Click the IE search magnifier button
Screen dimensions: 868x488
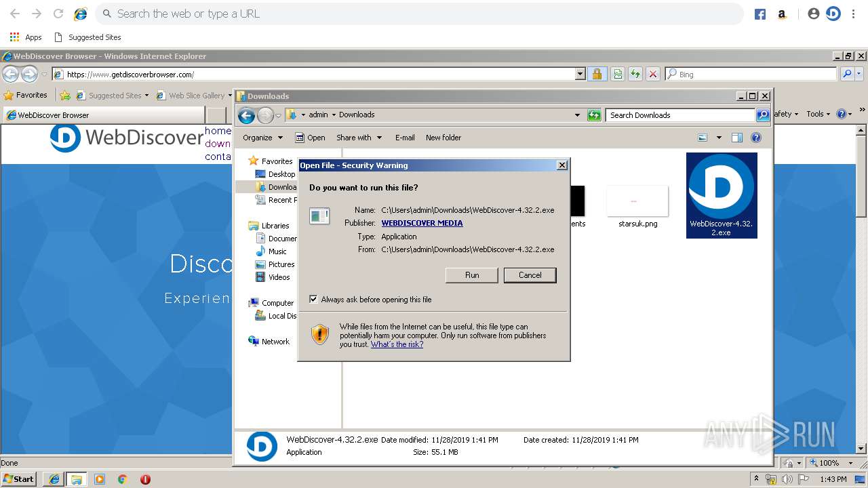847,74
